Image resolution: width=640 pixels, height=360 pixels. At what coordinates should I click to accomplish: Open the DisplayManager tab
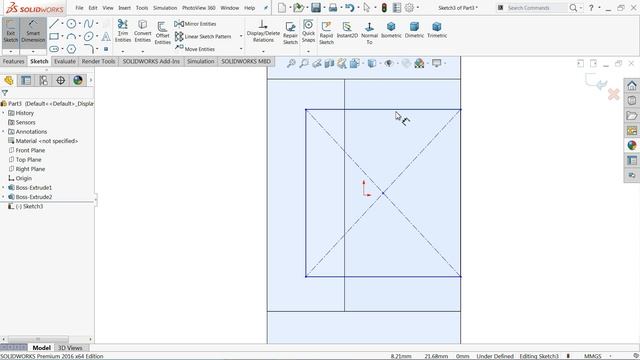(78, 80)
